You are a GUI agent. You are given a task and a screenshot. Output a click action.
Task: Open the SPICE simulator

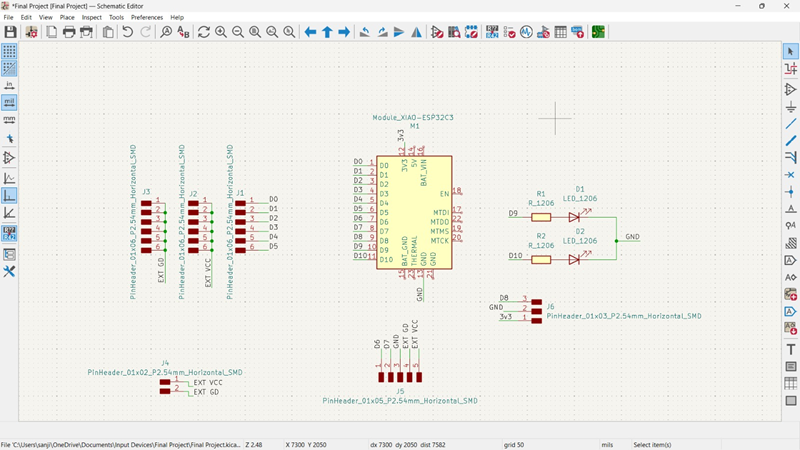[x=526, y=32]
